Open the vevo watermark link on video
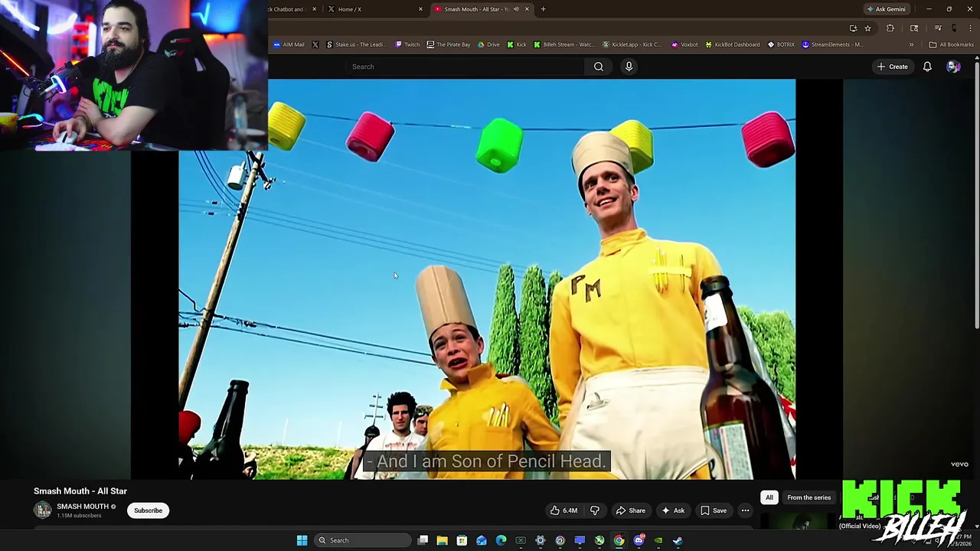Screen dimensions: 980x551 959,464
